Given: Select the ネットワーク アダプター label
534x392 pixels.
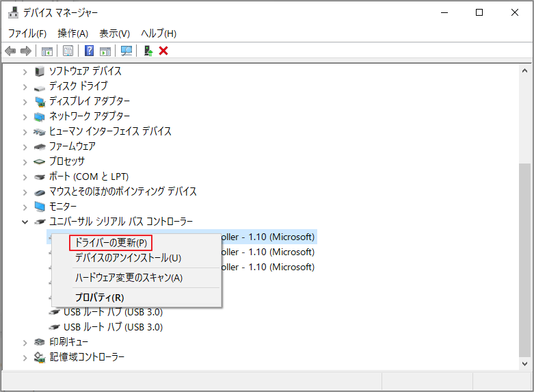Looking at the screenshot, I should pos(90,116).
